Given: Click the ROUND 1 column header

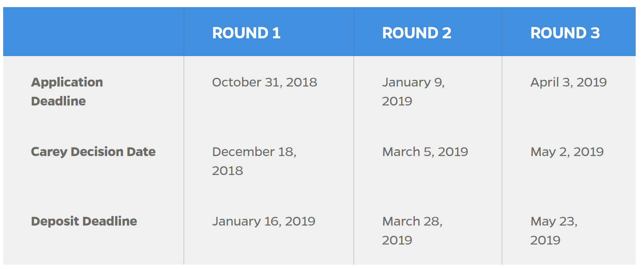Looking at the screenshot, I should tap(246, 33).
